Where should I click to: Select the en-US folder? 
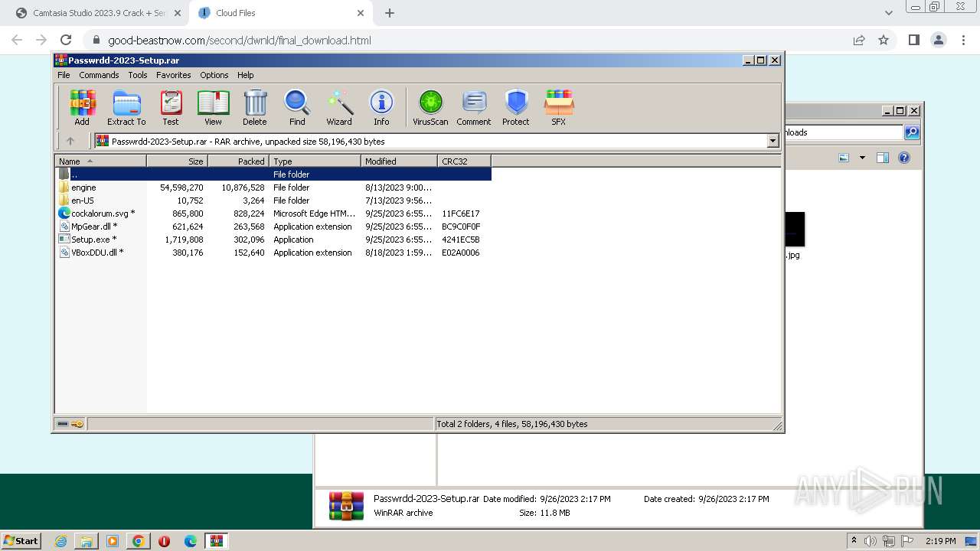tap(273, 201)
